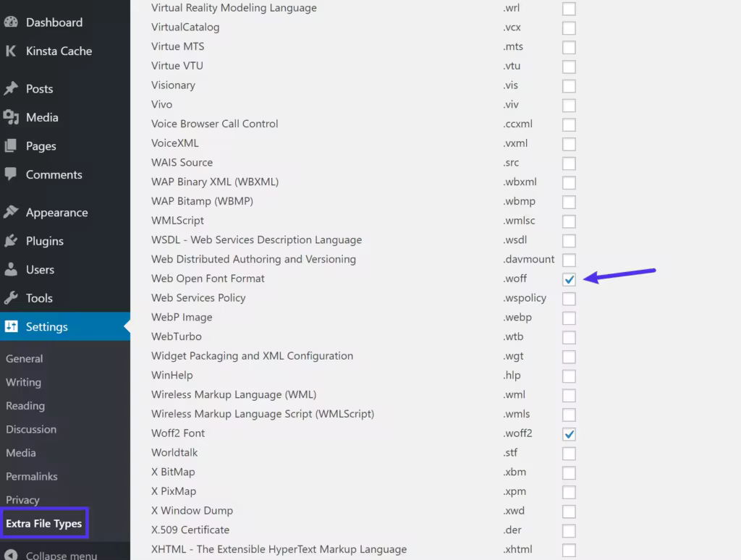Image resolution: width=741 pixels, height=560 pixels.
Task: Check the .wspolicy Web Services Policy checkbox
Action: point(569,299)
